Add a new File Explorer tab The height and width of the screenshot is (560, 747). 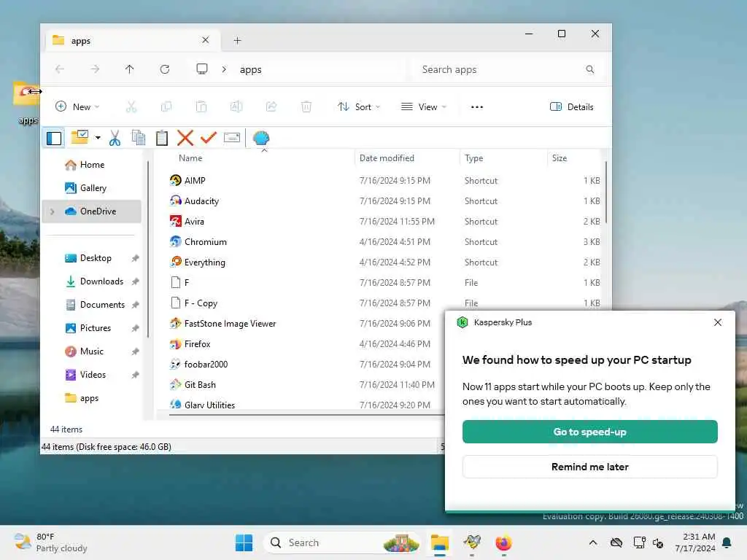pos(237,41)
